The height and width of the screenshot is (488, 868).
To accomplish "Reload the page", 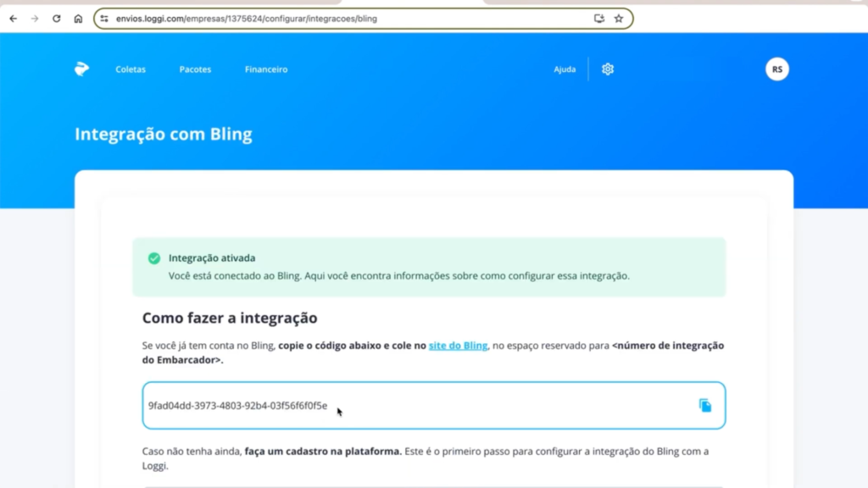I will [57, 19].
